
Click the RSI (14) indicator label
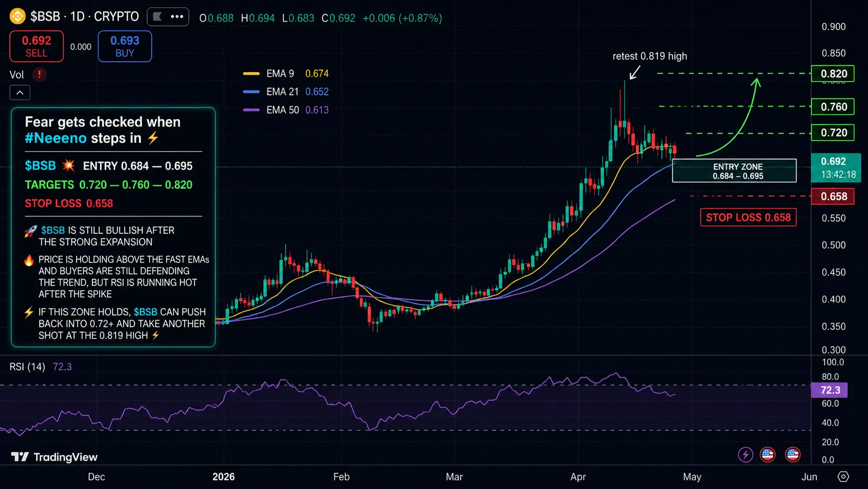click(x=27, y=367)
